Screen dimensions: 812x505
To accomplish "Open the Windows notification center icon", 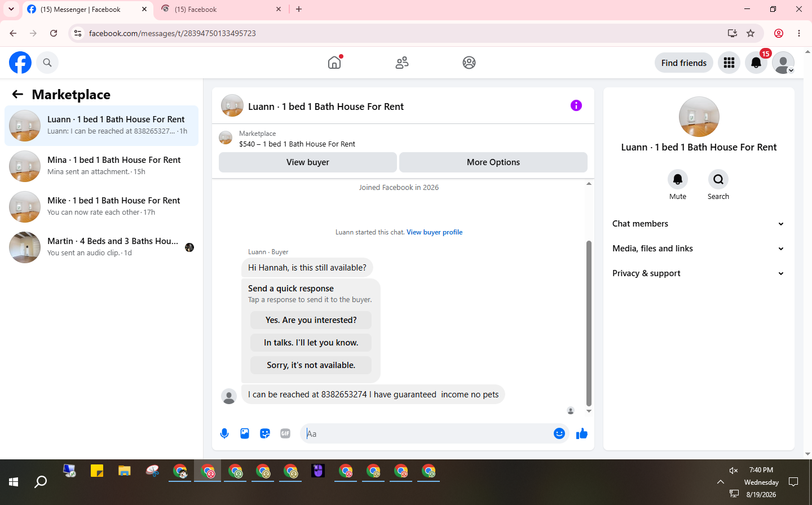I will (793, 482).
